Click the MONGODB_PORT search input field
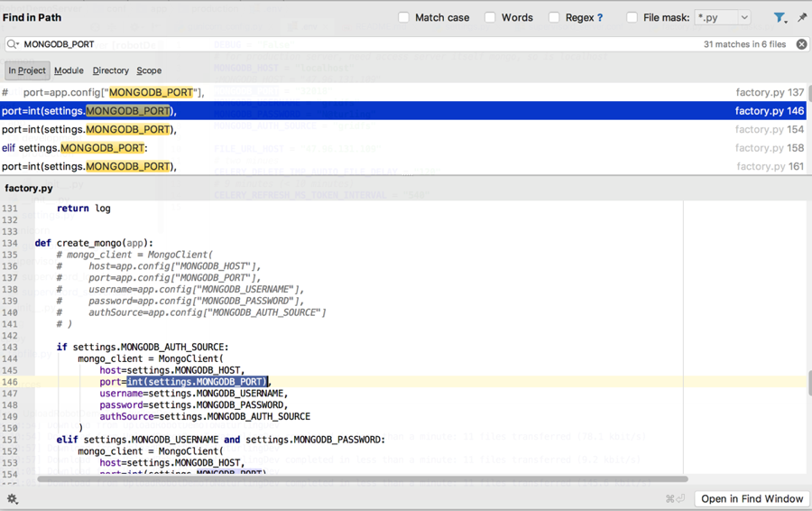Viewport: 812px width, 511px height. 361,44
